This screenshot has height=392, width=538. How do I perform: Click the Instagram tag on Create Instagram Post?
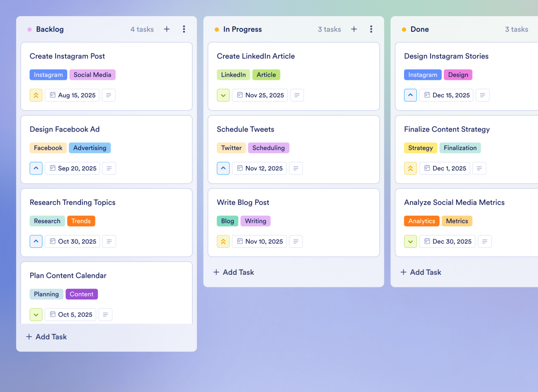(48, 75)
